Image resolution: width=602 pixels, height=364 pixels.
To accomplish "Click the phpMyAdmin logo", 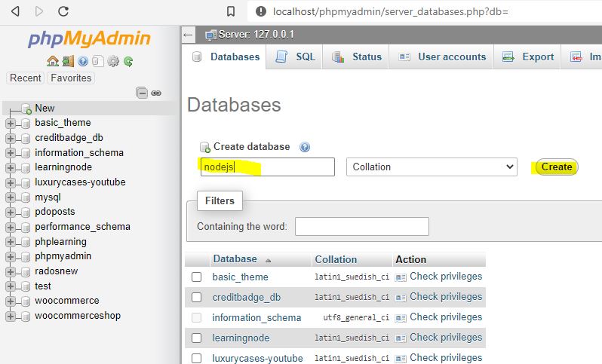I will click(89, 38).
